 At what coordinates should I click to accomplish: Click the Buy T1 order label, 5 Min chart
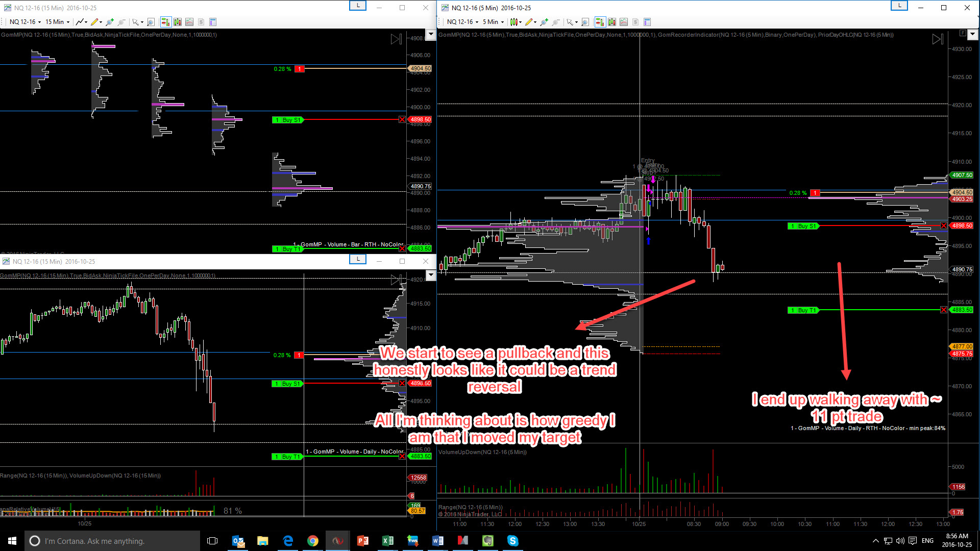(x=803, y=310)
